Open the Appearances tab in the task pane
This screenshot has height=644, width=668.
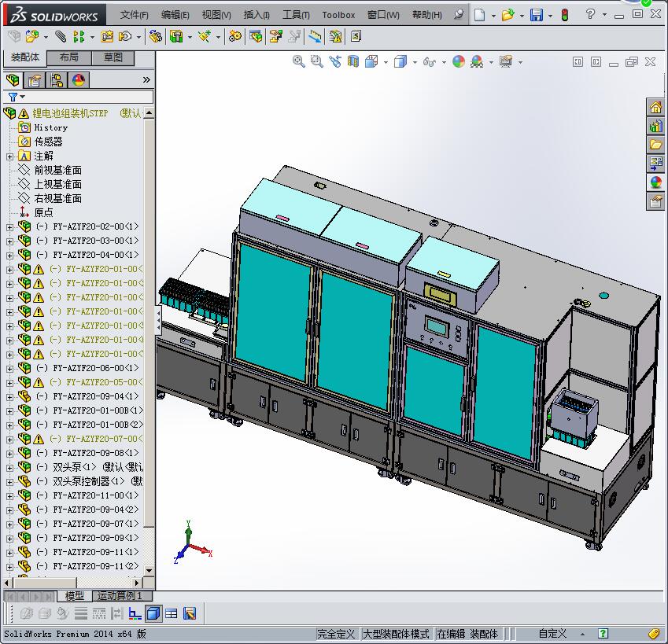[655, 182]
